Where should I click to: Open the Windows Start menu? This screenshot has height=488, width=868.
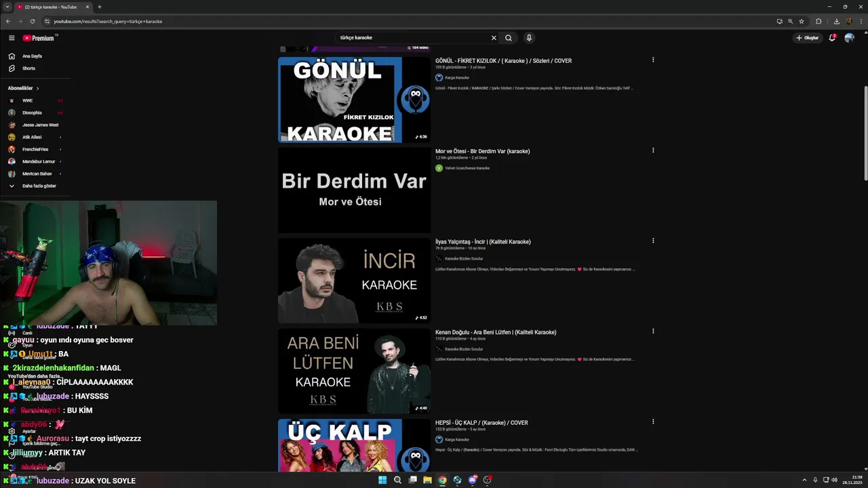click(x=382, y=480)
